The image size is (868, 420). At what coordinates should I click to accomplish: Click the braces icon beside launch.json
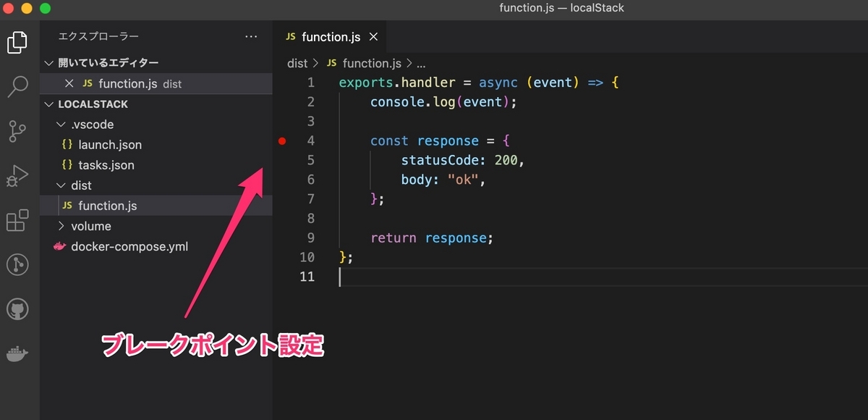pyautogui.click(x=67, y=145)
